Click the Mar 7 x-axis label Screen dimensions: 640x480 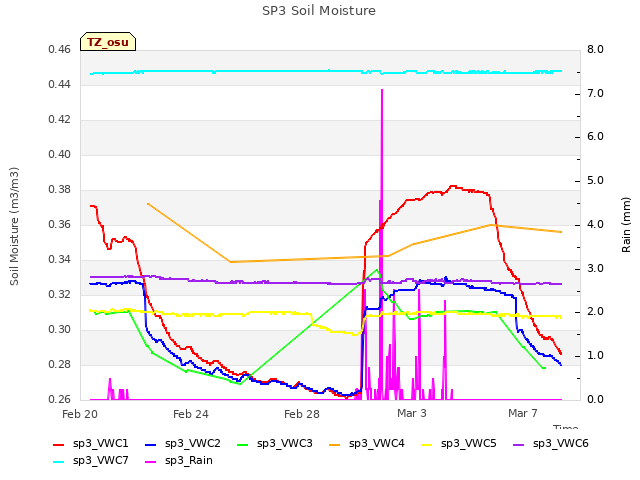[x=523, y=413]
